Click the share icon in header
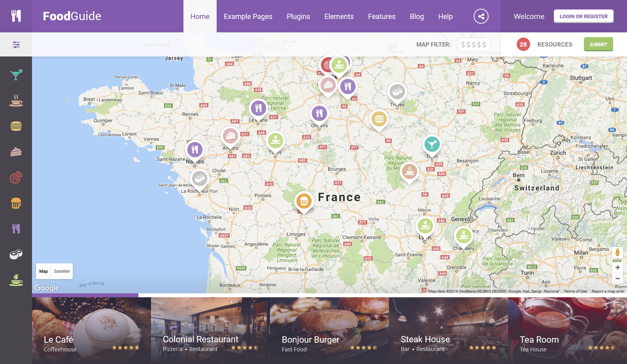627x364 pixels. (481, 16)
